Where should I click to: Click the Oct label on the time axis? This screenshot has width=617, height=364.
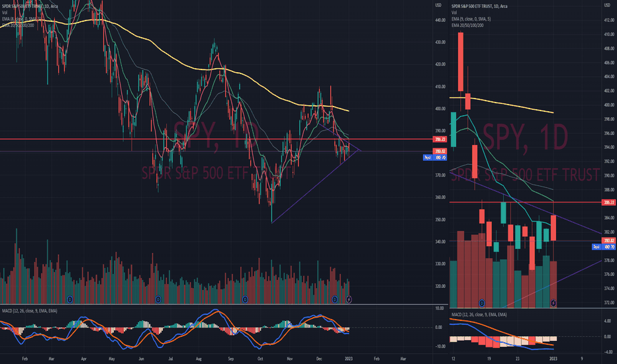[x=260, y=359]
